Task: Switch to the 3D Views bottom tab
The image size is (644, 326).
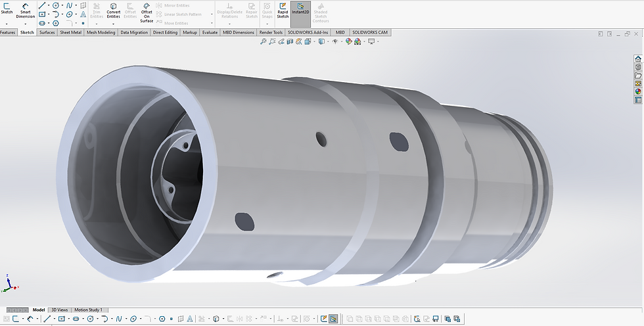Action: click(60, 310)
